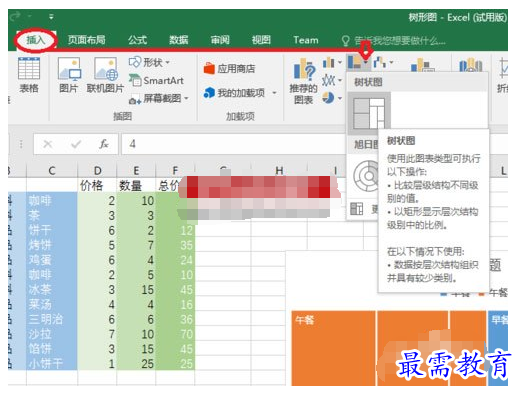Screen dimensions: 520x396
Task: Insert a SmartArt graphic
Action: [156, 80]
